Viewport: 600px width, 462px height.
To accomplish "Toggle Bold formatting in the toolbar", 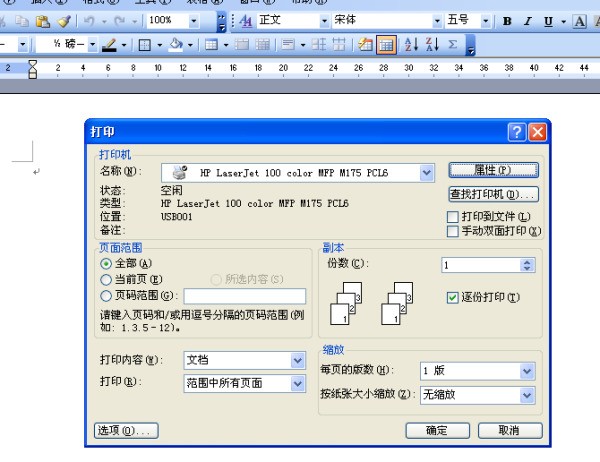I will (508, 21).
